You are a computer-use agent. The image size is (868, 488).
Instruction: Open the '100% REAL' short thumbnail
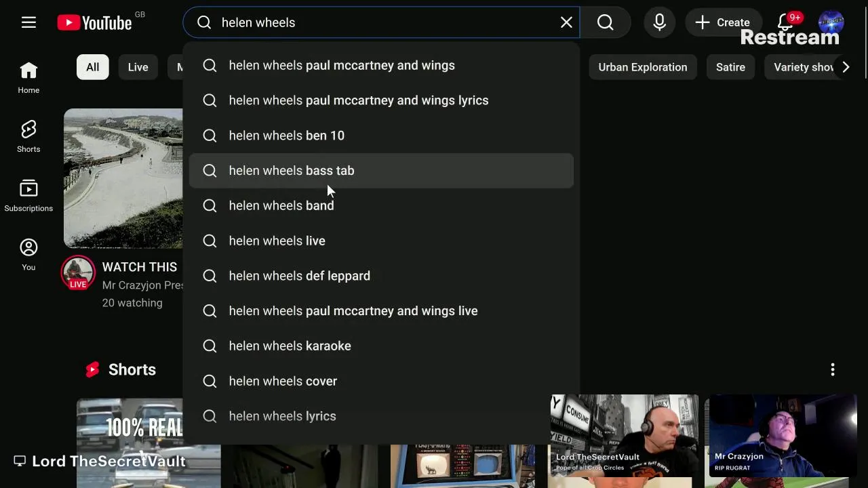[x=130, y=443]
